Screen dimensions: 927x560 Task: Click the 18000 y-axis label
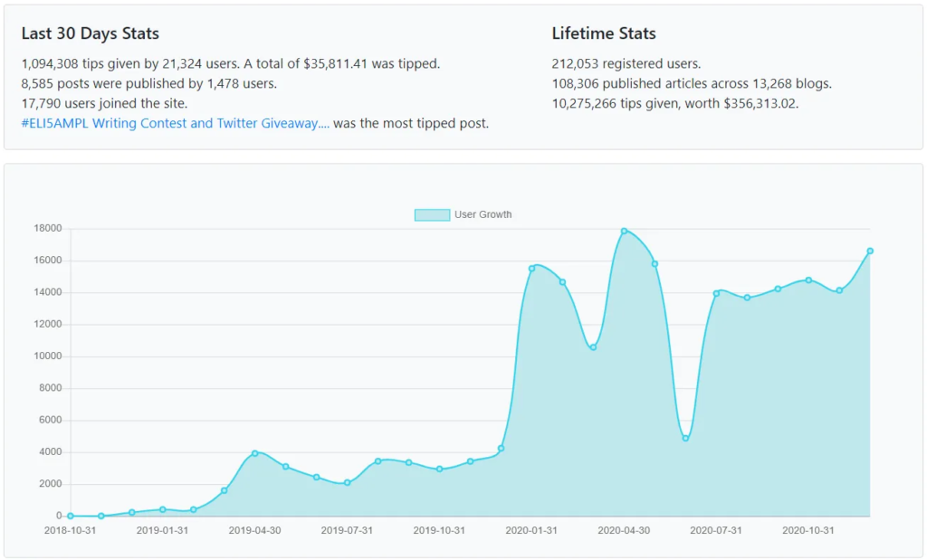tap(48, 228)
